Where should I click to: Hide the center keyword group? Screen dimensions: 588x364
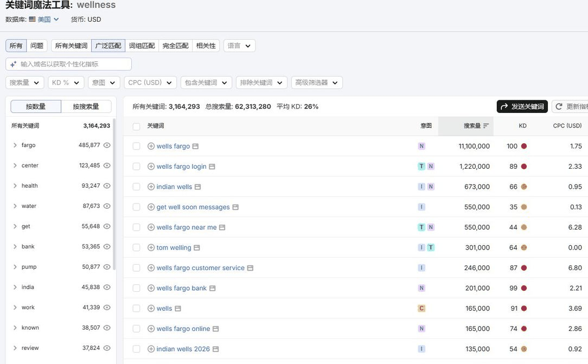[107, 165]
